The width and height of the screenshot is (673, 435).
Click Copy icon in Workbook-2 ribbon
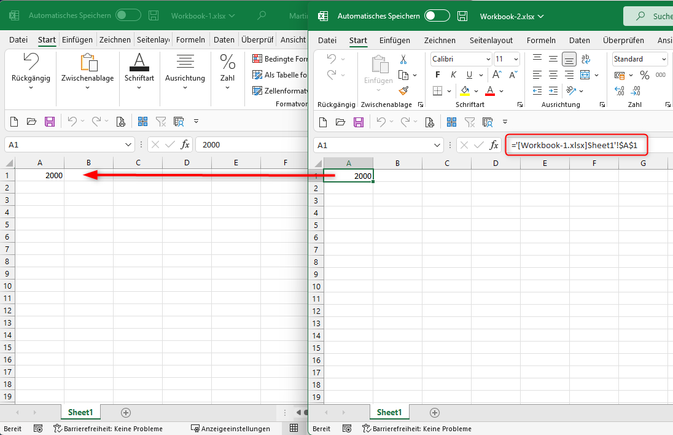tap(403, 75)
